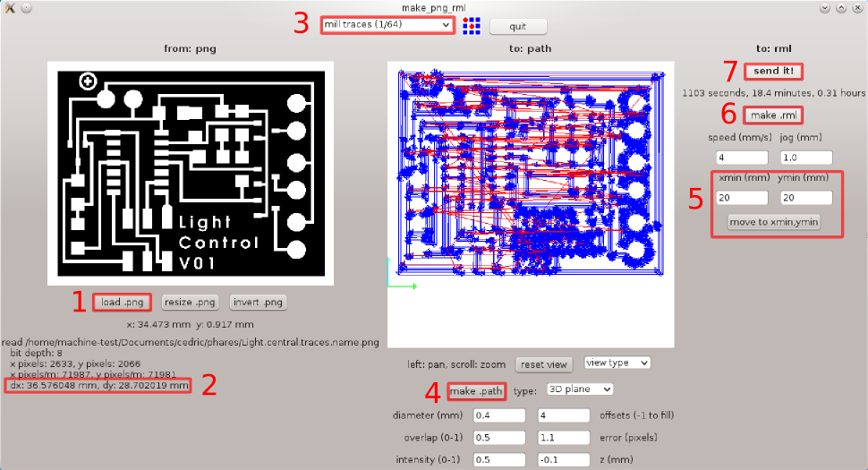
Task: Click the pin icon in title bar
Action: (25, 7)
